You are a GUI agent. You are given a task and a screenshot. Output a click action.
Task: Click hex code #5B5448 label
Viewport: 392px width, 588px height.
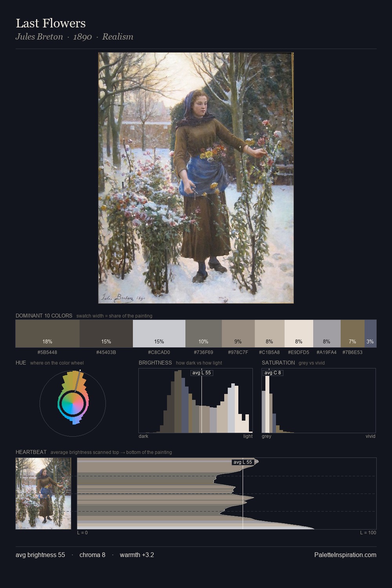[x=47, y=352]
